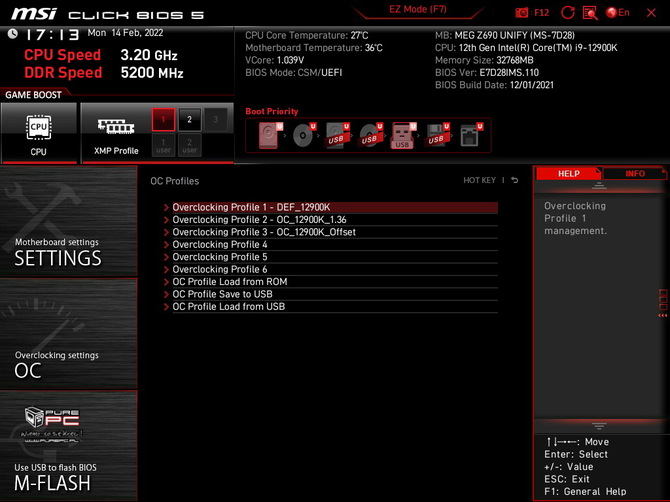The width and height of the screenshot is (670, 502).
Task: Change language with the En globe icon
Action: [618, 12]
